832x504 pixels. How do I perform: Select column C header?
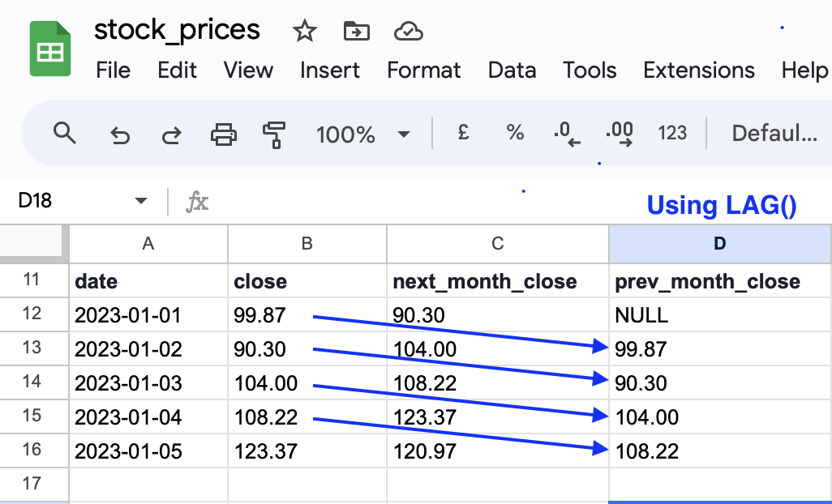coord(497,243)
